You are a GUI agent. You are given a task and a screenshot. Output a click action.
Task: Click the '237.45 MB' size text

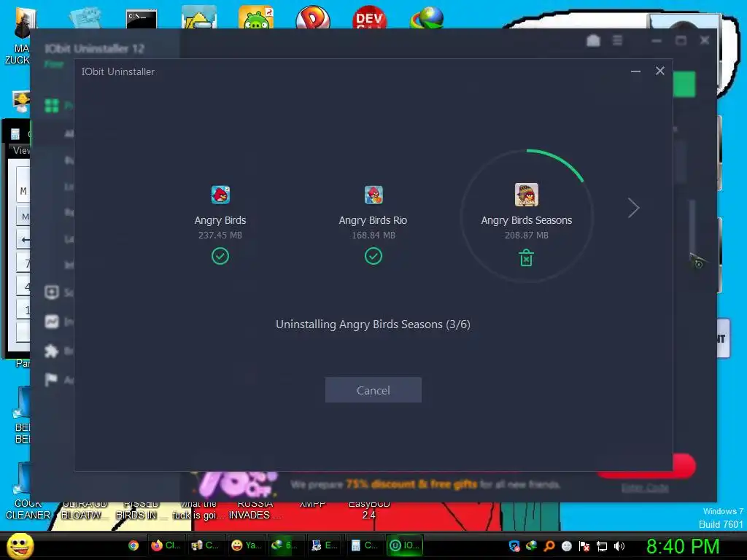pos(220,236)
